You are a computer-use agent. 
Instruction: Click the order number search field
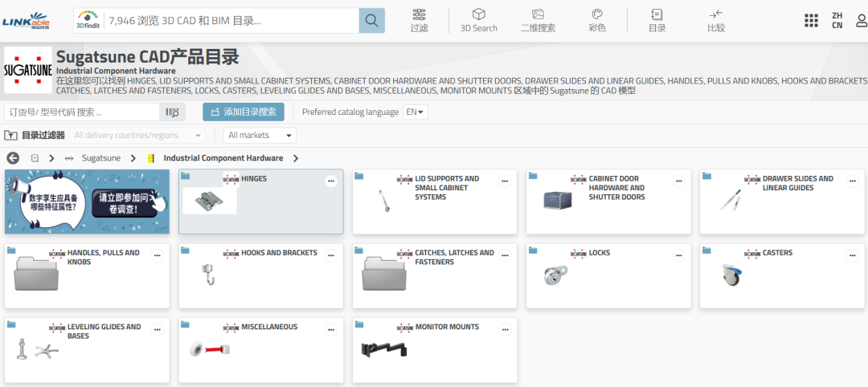coord(80,112)
